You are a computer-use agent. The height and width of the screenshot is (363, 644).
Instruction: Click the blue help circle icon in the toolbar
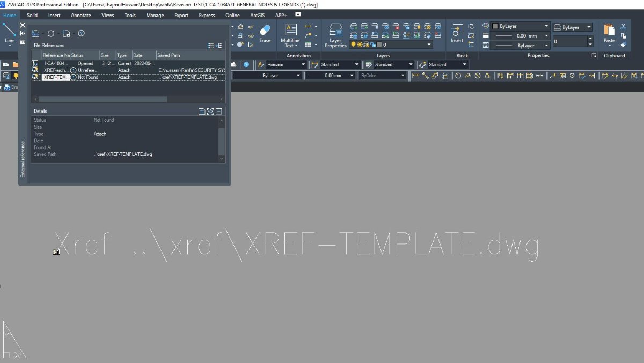(x=246, y=65)
